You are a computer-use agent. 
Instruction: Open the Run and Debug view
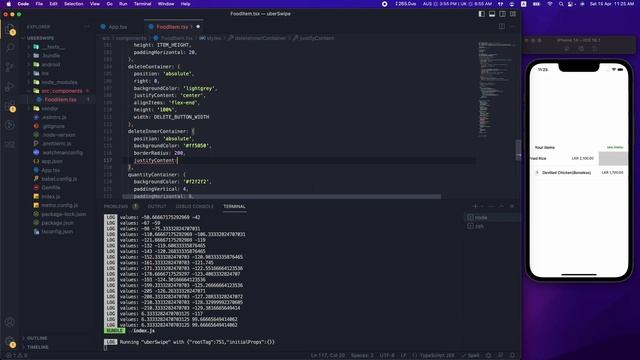(x=10, y=86)
